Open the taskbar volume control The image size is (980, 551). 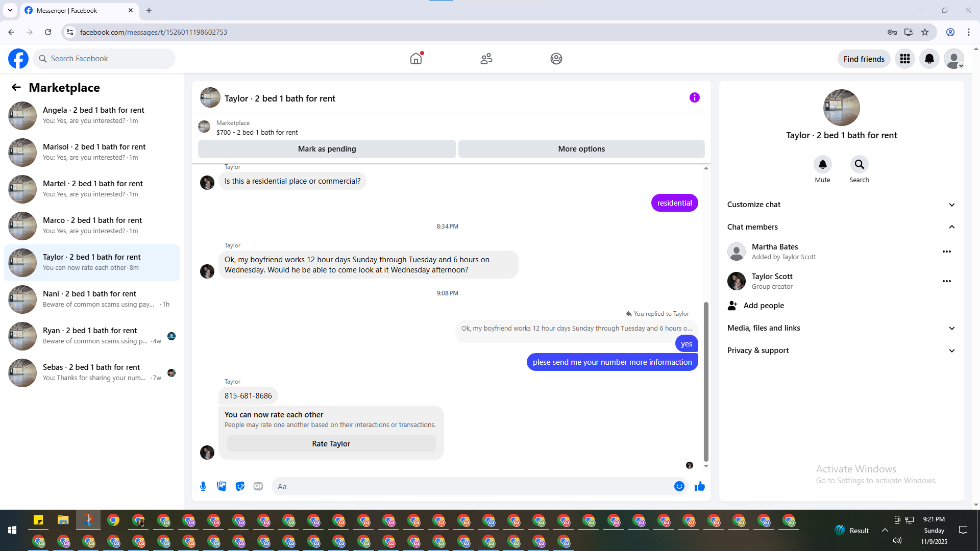(x=897, y=541)
